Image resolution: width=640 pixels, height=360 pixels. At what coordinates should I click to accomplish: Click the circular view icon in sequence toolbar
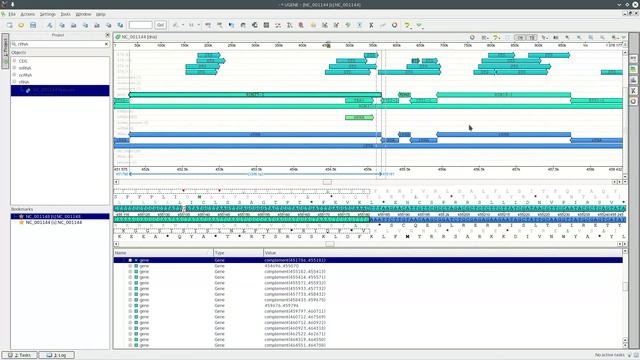tap(472, 37)
